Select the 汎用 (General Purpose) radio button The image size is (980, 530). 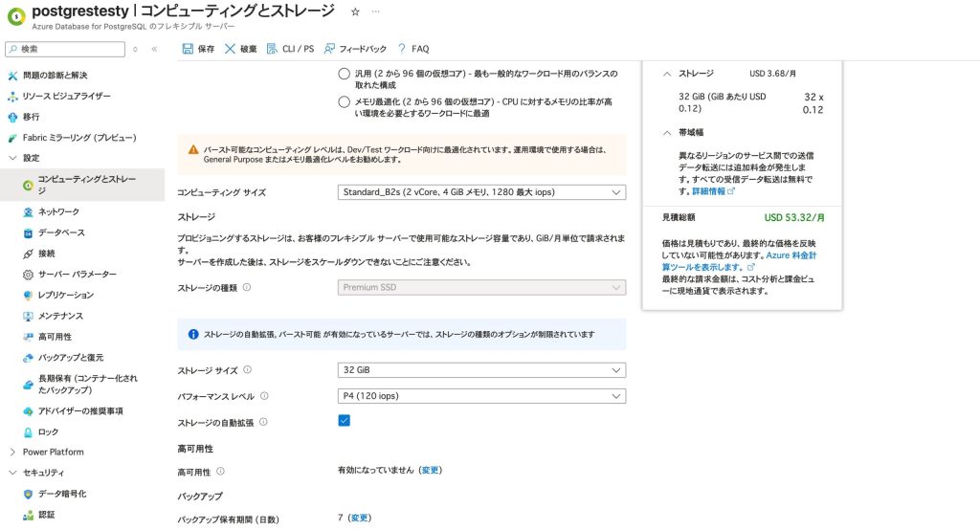pos(345,74)
